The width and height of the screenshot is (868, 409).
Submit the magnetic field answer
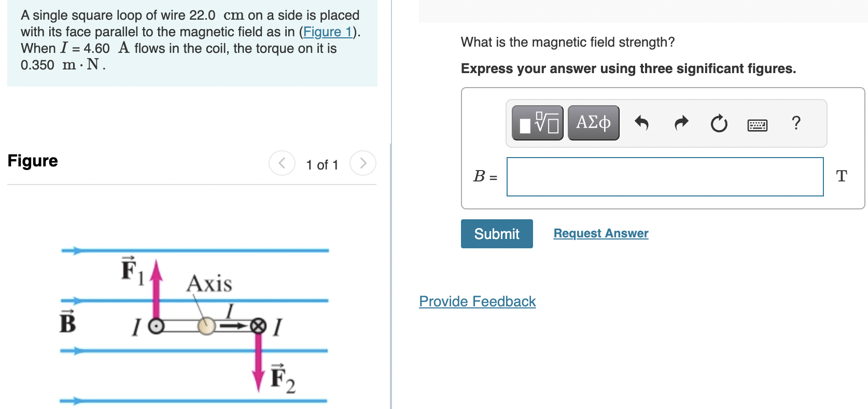click(x=496, y=234)
